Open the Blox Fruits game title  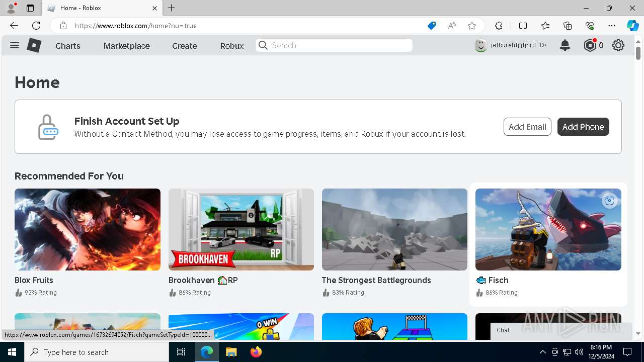point(34,280)
